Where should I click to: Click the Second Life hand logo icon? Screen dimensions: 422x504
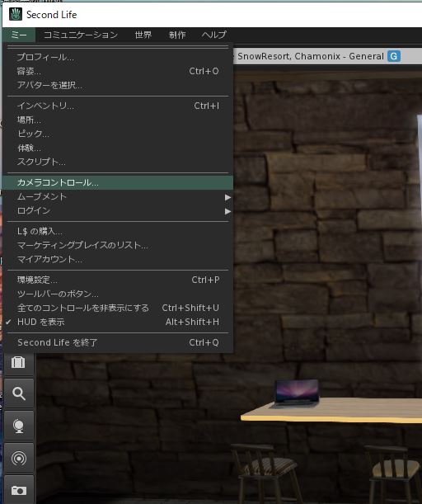(x=16, y=15)
